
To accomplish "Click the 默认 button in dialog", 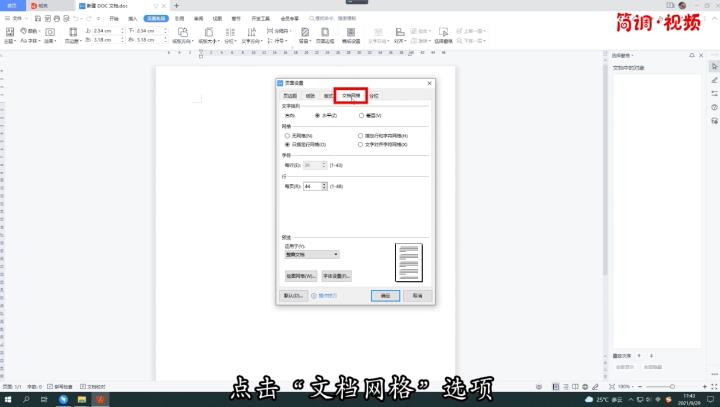I will coord(292,296).
